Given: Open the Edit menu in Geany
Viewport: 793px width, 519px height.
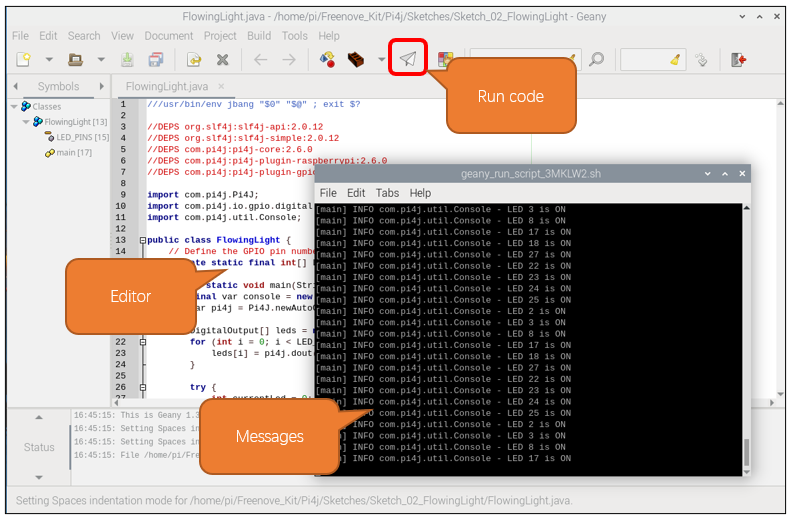Looking at the screenshot, I should (48, 36).
